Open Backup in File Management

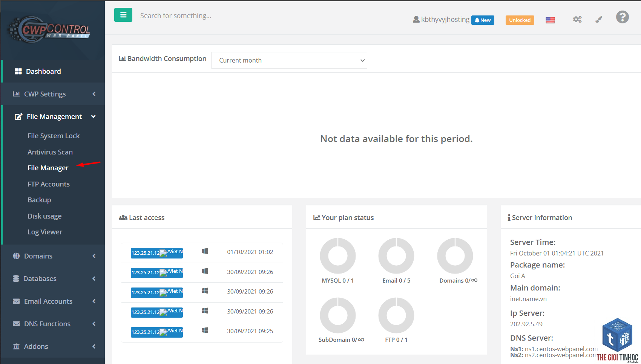(x=39, y=200)
